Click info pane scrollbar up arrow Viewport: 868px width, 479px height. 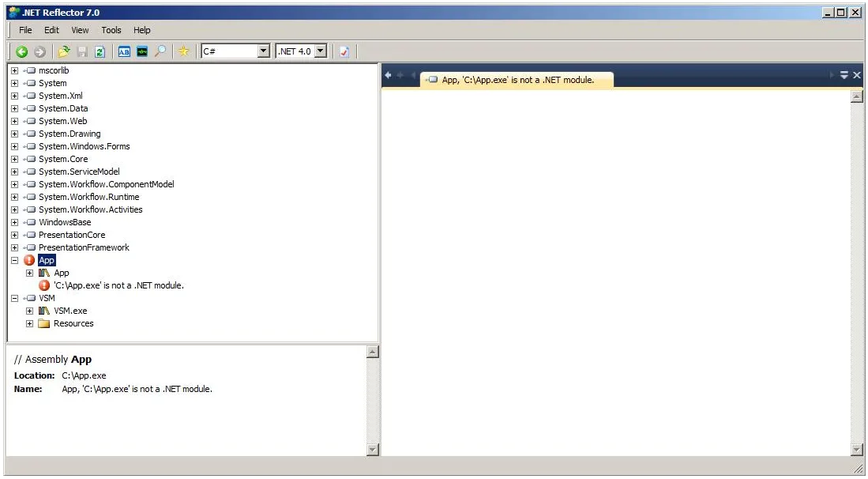(x=373, y=352)
